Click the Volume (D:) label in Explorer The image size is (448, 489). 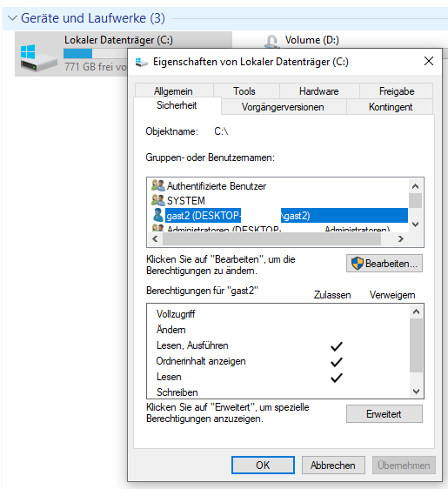coord(311,40)
